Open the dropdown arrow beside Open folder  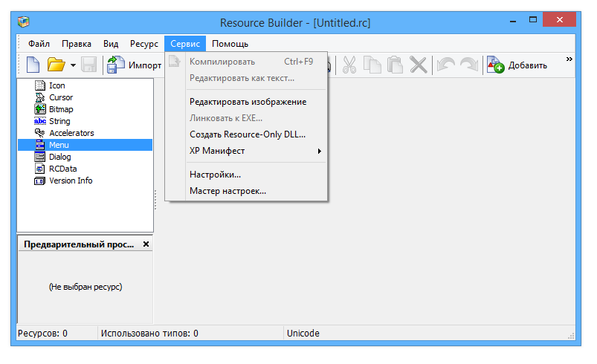coord(73,65)
